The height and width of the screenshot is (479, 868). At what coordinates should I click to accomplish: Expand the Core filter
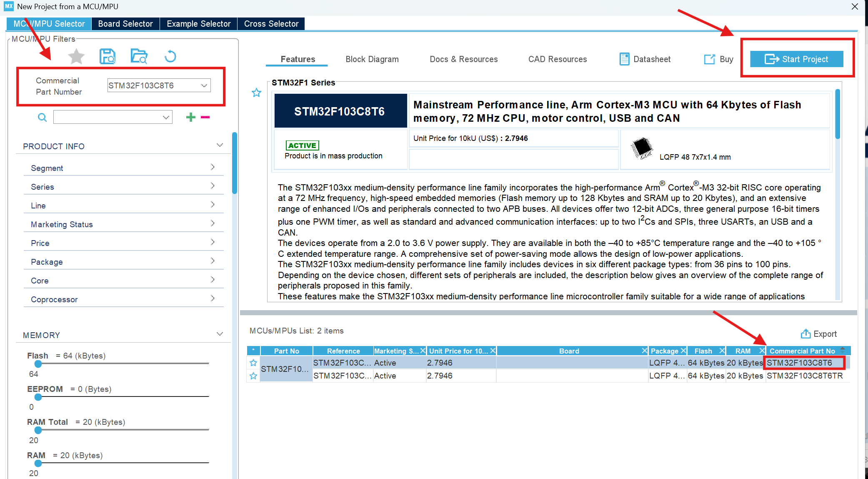213,280
